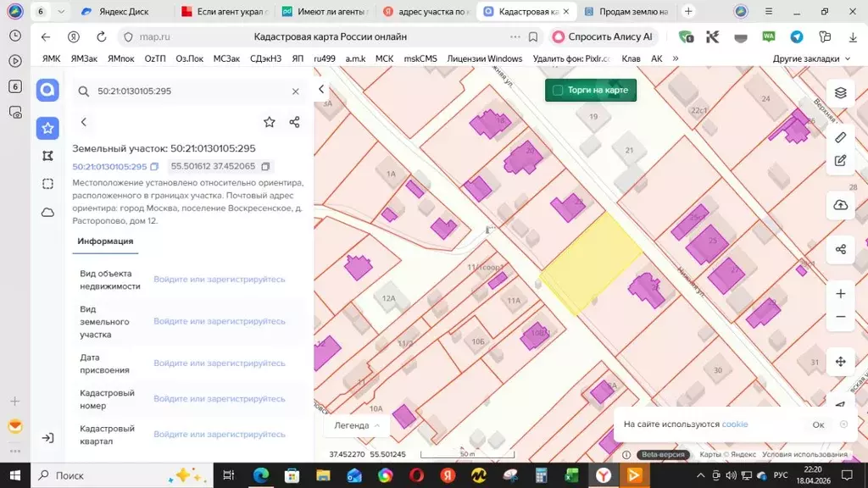Open the cadastral number link 50:21:0130105:295
Screen dimensions: 868x488
point(109,167)
